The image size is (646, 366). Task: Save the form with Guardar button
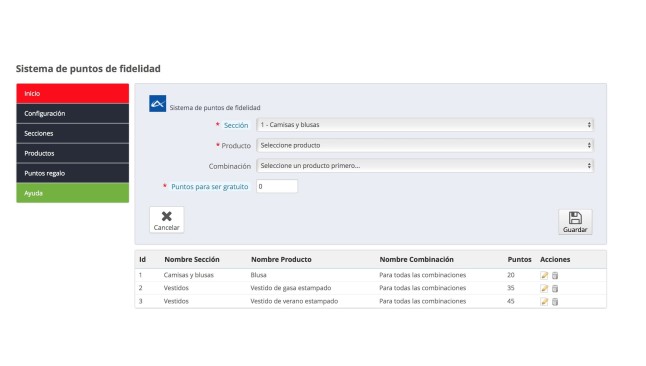pyautogui.click(x=575, y=222)
